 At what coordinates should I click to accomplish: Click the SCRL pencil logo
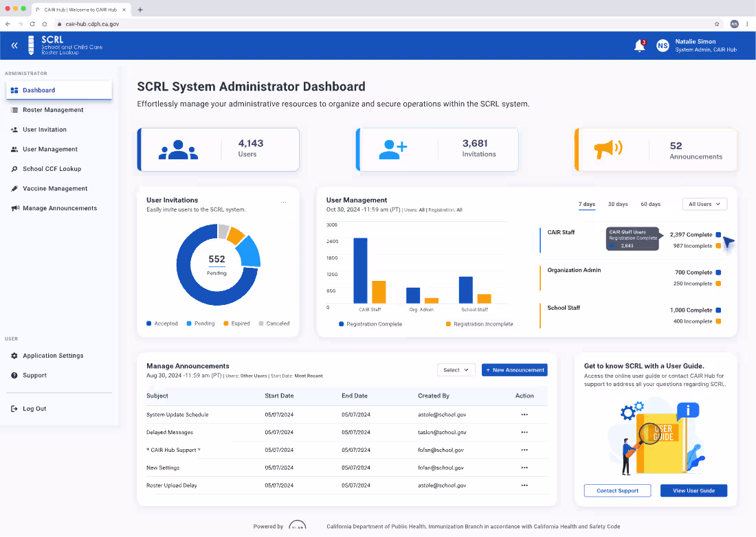31,45
